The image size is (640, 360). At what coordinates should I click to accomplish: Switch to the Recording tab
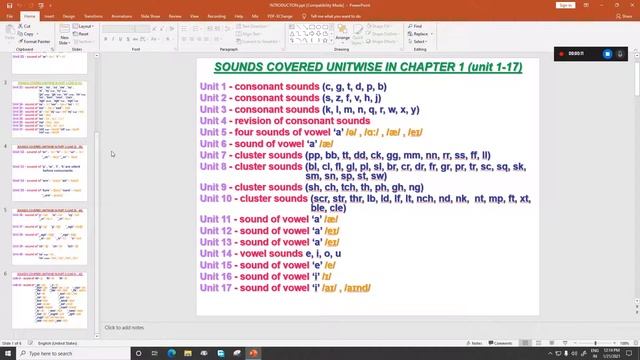216,16
